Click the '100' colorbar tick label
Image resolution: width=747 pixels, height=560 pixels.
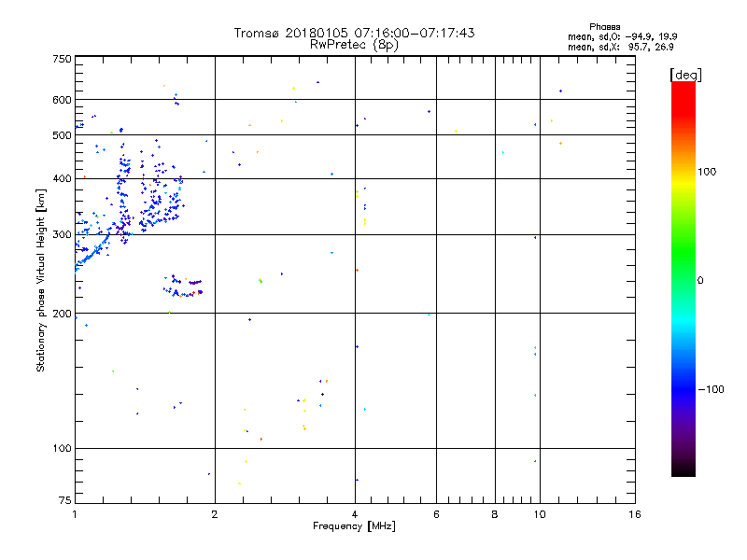(x=707, y=172)
